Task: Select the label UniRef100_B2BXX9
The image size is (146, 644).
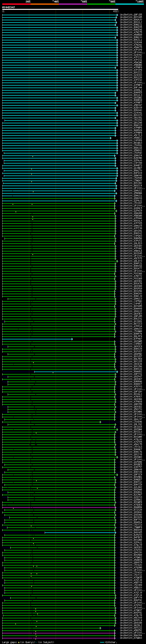Action: tap(131, 108)
